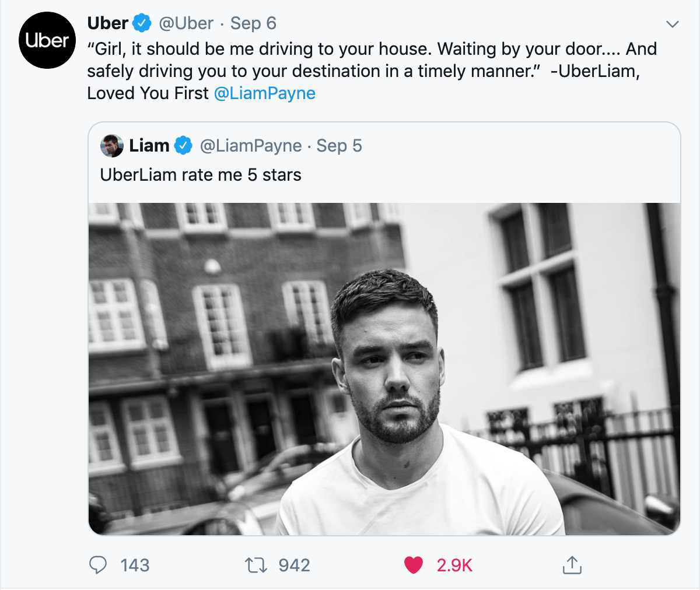Click the reply speech bubble icon
The width and height of the screenshot is (700, 590).
pyautogui.click(x=98, y=565)
